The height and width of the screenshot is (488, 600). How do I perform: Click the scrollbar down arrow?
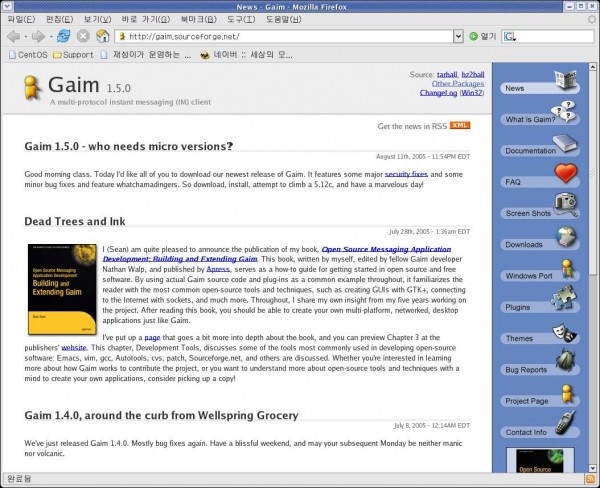point(593,468)
